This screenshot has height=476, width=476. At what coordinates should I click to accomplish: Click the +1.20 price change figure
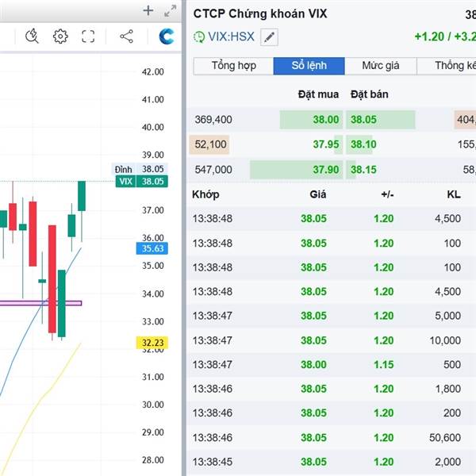click(x=429, y=36)
